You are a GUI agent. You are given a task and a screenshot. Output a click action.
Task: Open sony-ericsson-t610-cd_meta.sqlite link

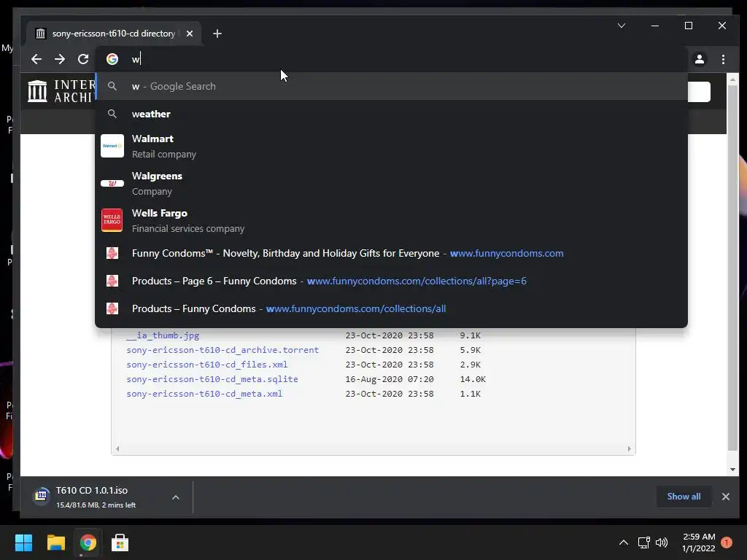coord(212,379)
